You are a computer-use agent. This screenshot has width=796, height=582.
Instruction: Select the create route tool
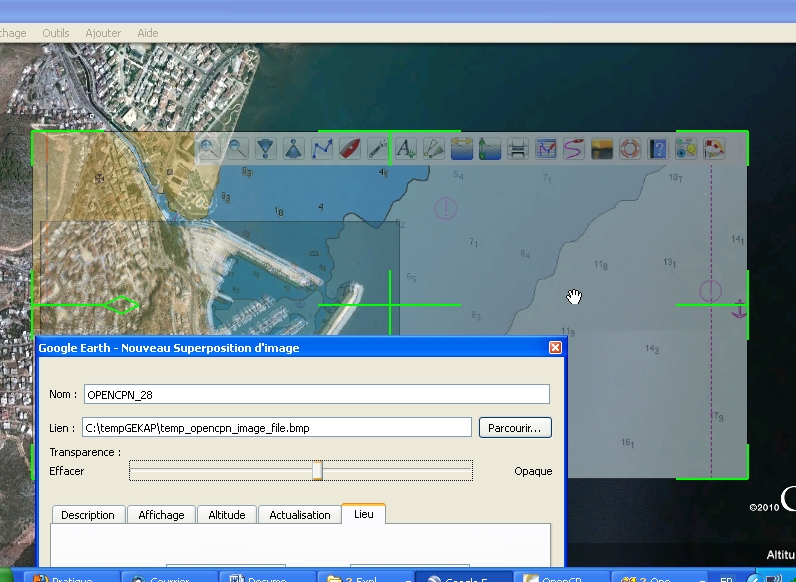click(x=322, y=149)
